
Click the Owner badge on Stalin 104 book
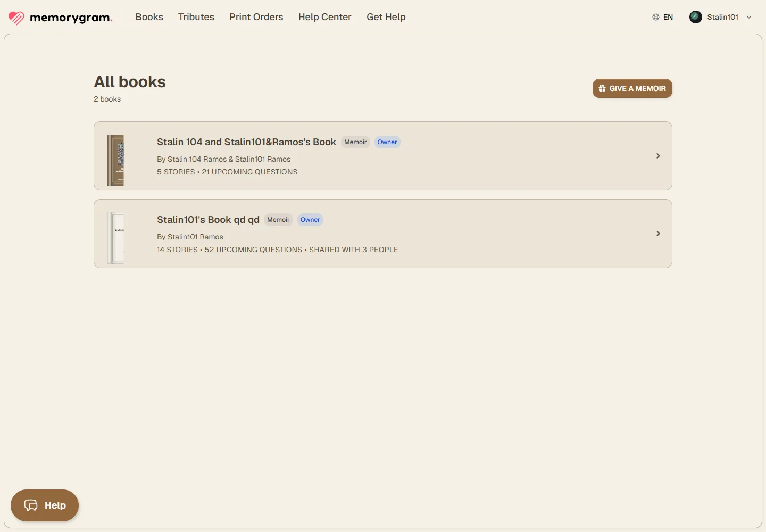click(387, 142)
